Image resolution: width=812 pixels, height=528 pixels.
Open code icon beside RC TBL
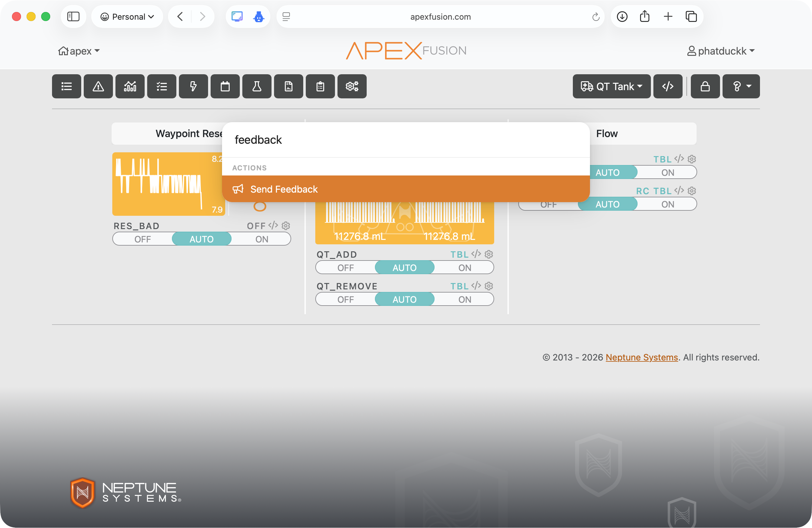point(679,191)
